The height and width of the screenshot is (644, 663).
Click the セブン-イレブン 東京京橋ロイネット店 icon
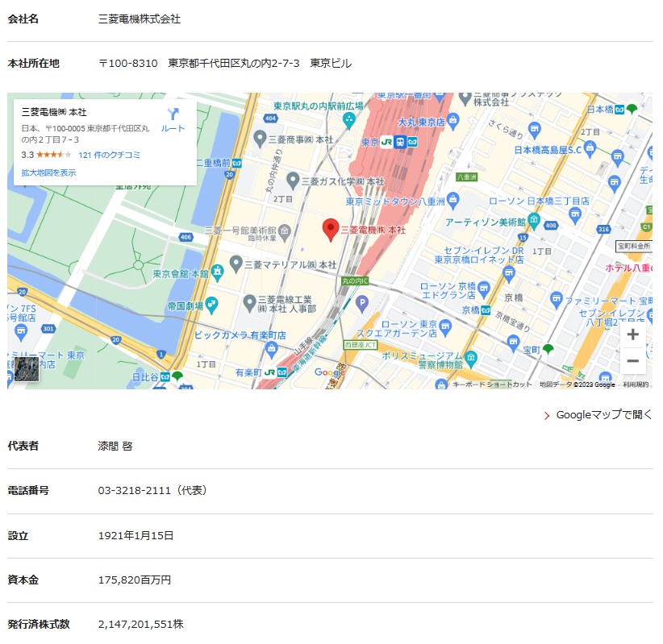click(509, 274)
